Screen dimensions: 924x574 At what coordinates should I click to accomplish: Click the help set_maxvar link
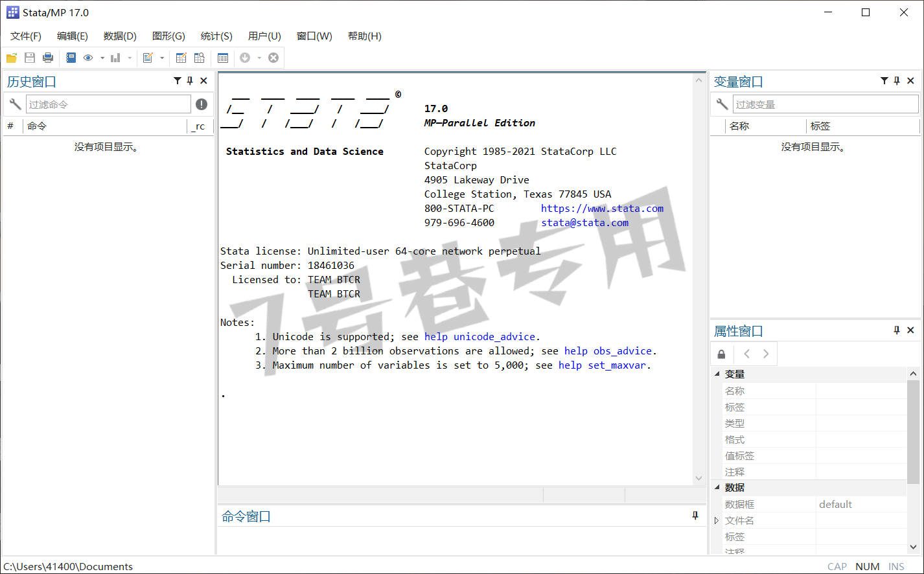point(602,365)
